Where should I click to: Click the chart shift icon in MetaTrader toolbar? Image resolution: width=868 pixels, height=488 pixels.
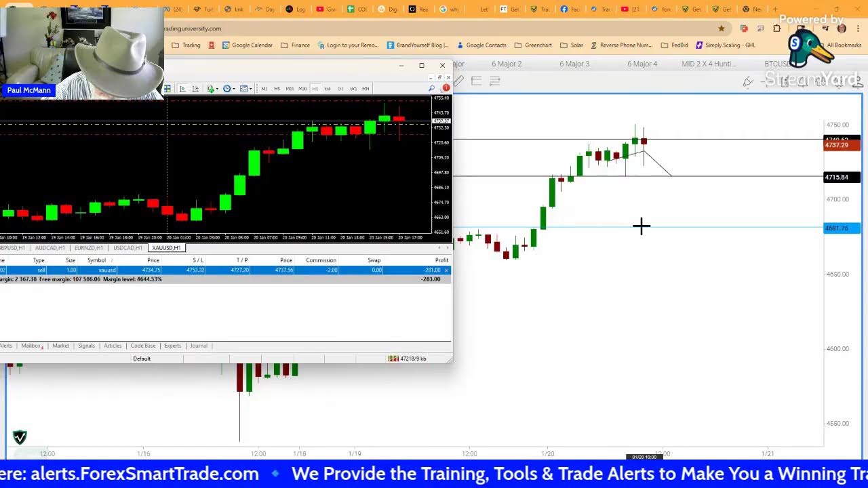click(x=195, y=89)
